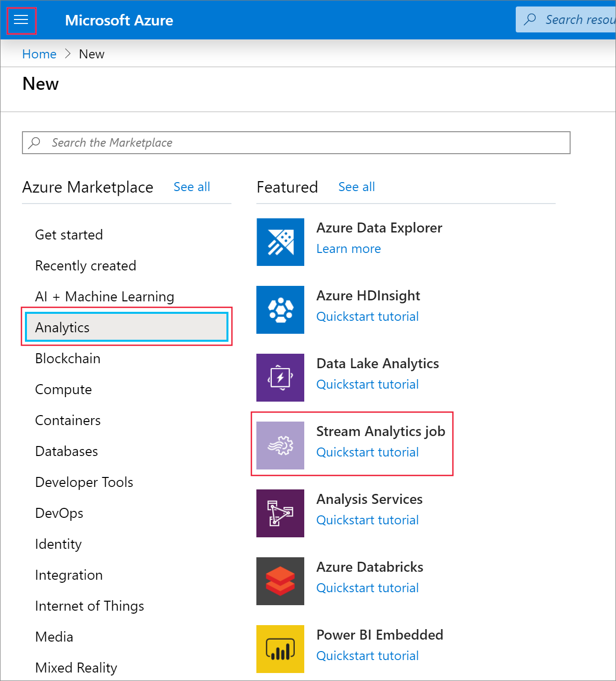Screen dimensions: 616x681
Task: Click the top resource search box
Action: (x=574, y=20)
